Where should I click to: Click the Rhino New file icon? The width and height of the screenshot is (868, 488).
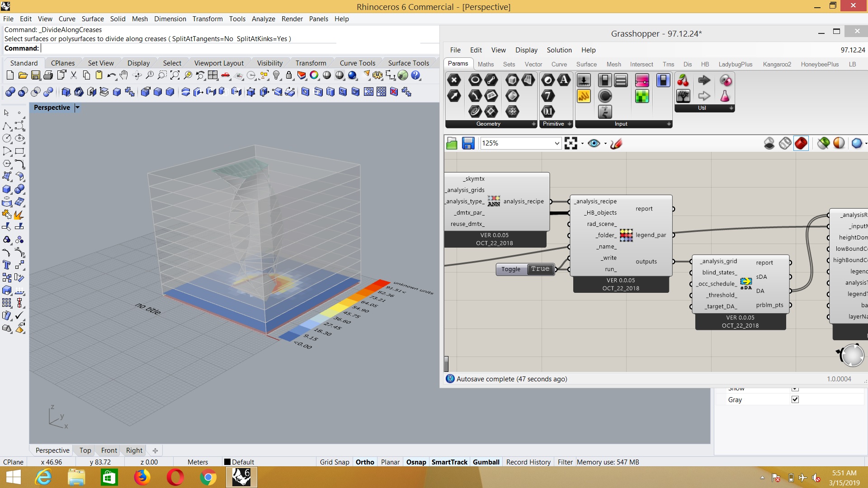9,75
